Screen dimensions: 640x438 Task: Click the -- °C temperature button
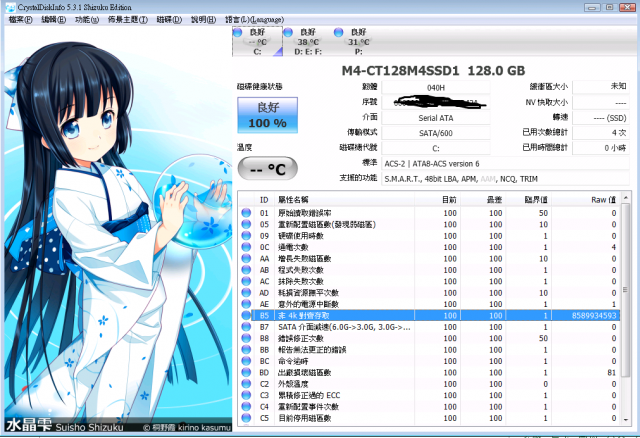267,168
